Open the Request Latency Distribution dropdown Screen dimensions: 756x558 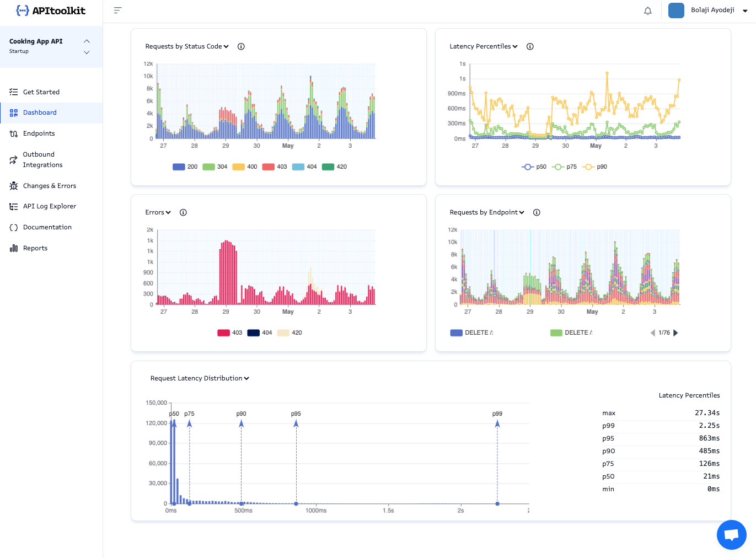[247, 378]
